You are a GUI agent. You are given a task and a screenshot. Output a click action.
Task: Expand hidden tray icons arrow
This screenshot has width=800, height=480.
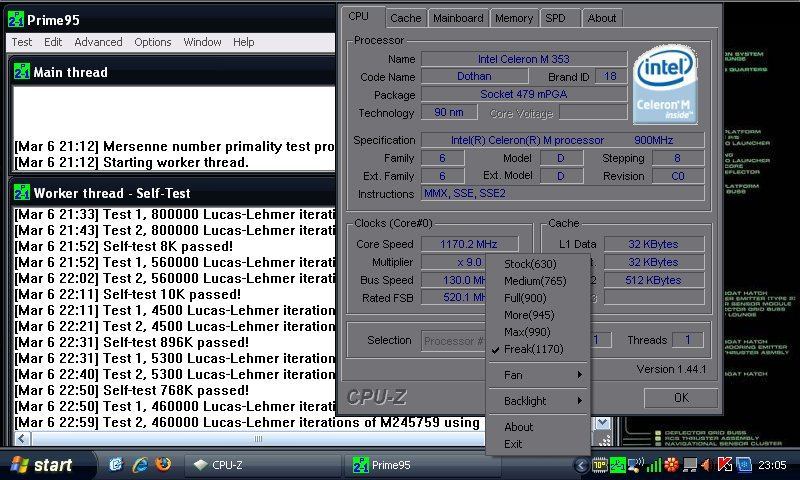[x=581, y=465]
